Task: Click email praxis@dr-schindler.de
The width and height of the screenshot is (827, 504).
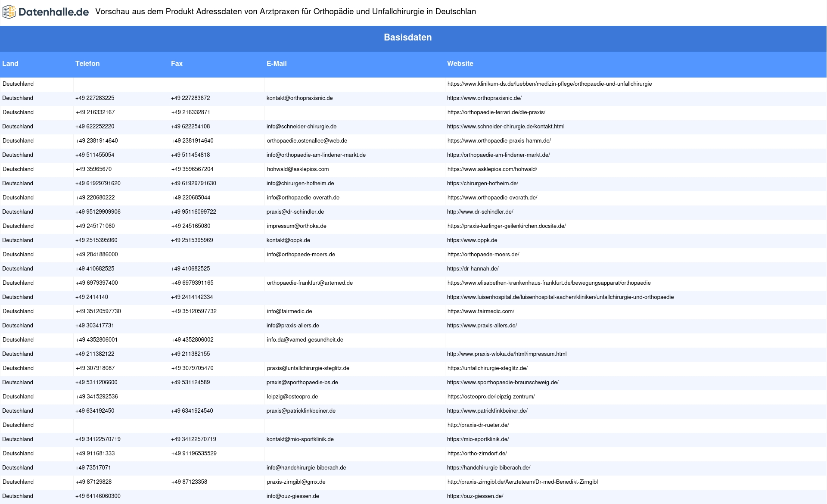Action: point(295,212)
